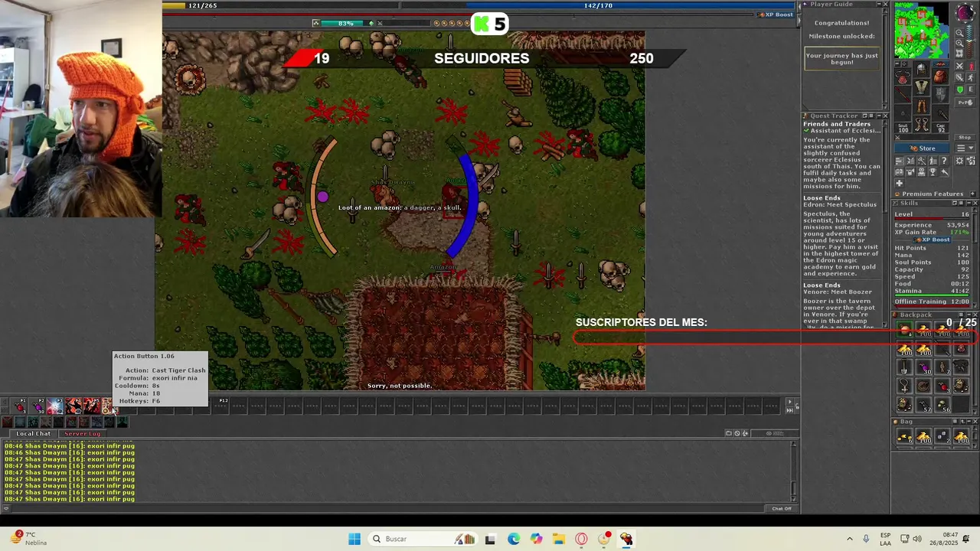Switch to the Server Log tab
980x551 pixels.
point(82,434)
